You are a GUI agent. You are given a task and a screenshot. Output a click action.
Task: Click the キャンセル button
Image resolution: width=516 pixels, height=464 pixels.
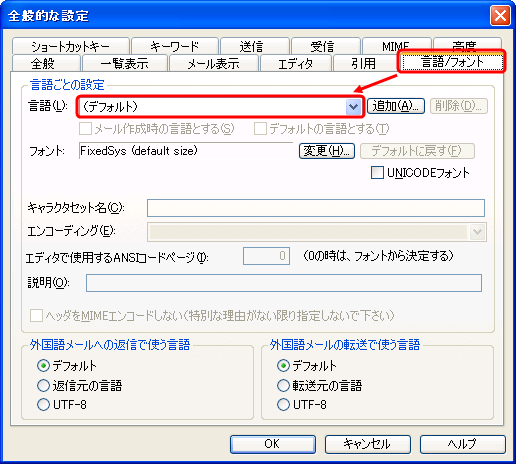(368, 444)
